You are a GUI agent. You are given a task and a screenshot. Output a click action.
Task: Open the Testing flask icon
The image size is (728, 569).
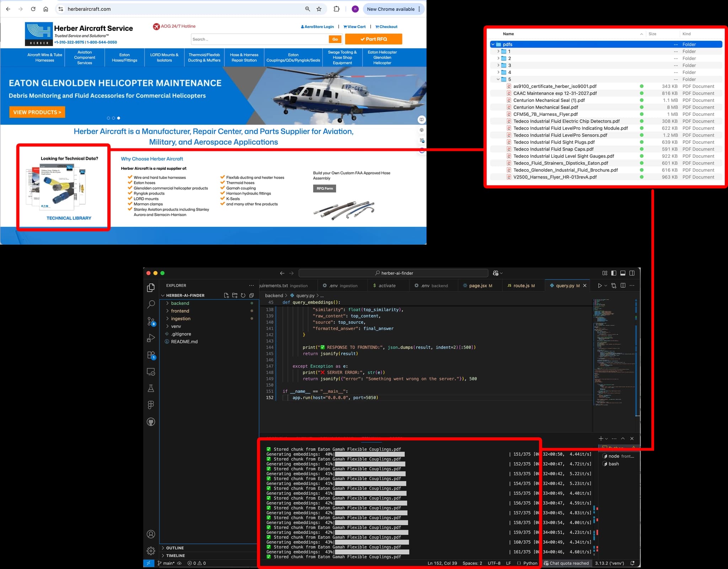tap(151, 388)
